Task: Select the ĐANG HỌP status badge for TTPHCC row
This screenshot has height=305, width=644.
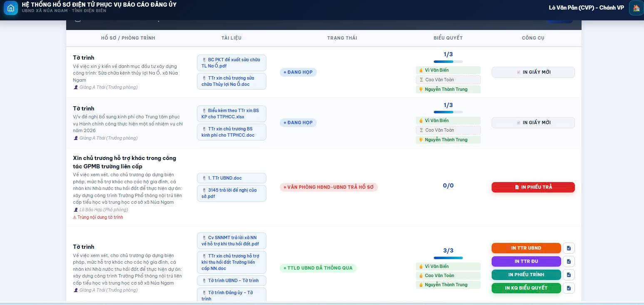Action: 298,122
